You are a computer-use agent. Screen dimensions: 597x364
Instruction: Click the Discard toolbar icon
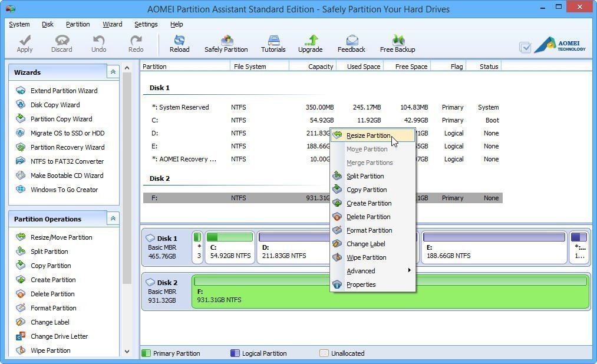coord(61,42)
